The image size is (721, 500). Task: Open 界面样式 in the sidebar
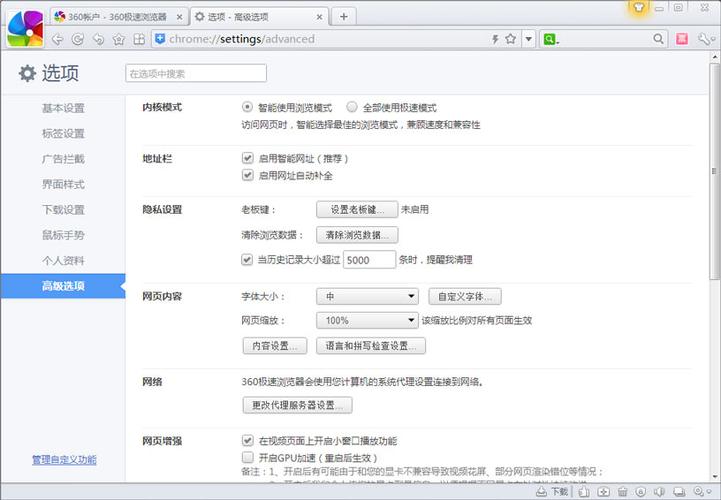(x=63, y=184)
